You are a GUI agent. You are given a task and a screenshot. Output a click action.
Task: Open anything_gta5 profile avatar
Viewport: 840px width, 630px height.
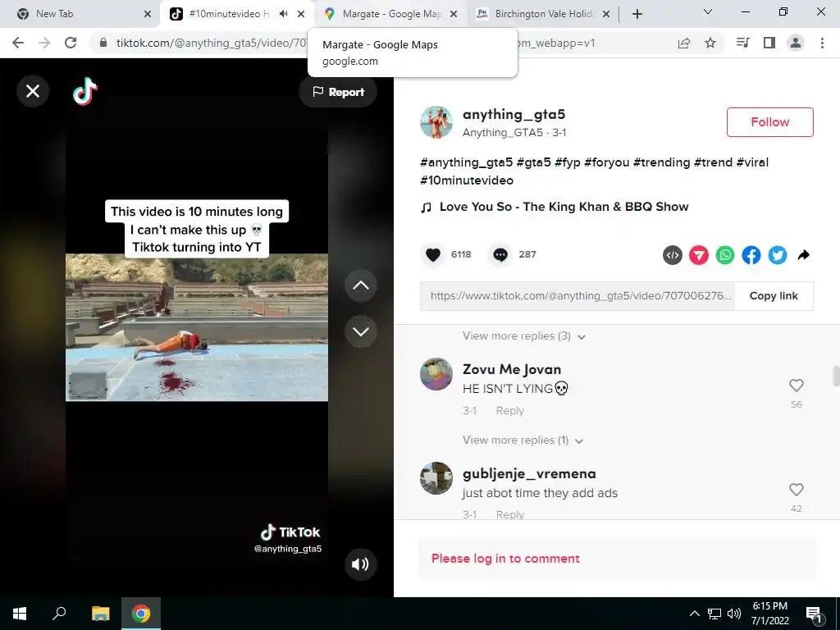[x=436, y=122]
